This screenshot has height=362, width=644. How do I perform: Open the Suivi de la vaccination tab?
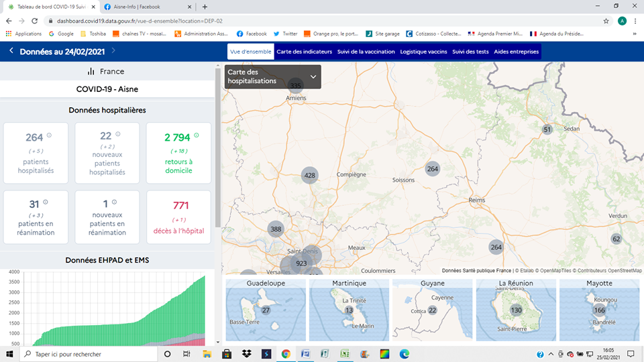click(x=366, y=52)
